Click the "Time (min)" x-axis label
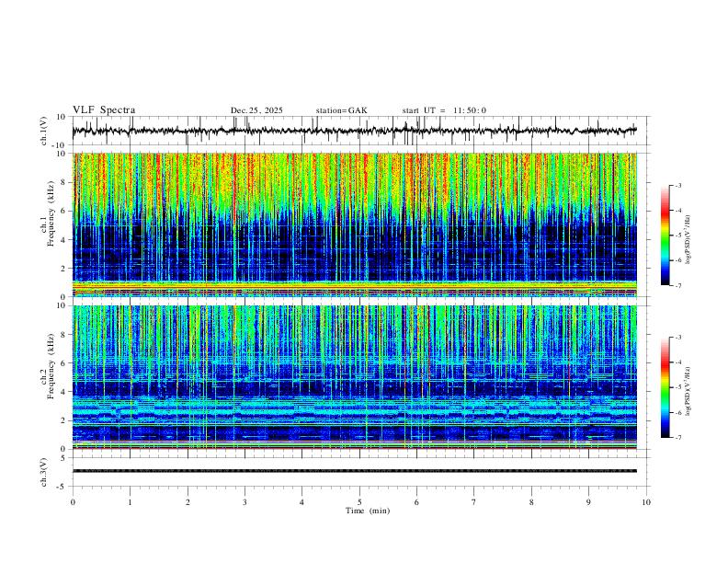 tap(368, 511)
